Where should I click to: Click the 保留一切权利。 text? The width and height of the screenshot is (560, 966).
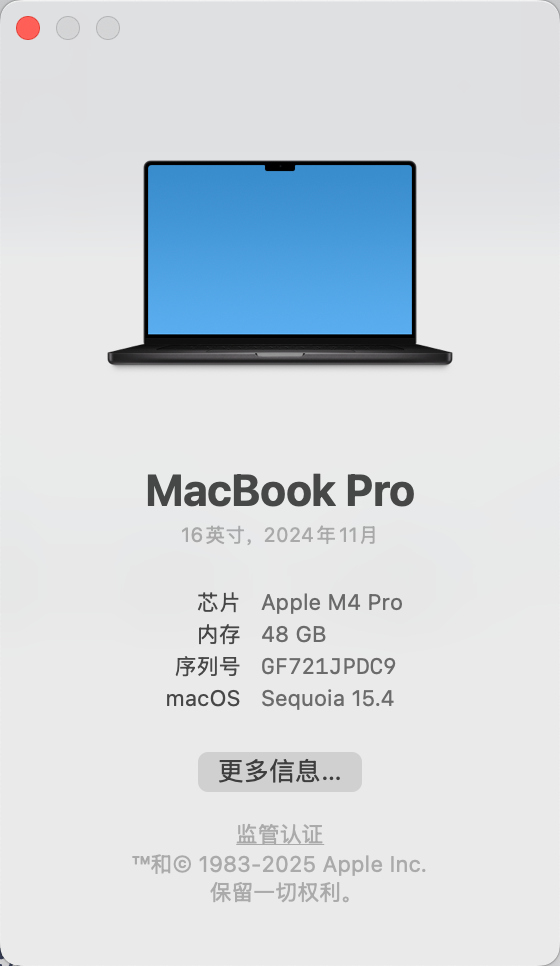point(282,892)
